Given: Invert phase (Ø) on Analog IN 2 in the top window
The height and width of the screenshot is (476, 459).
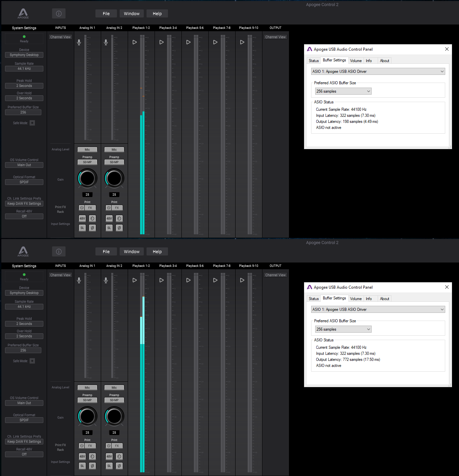Looking at the screenshot, I should click(x=119, y=228).
